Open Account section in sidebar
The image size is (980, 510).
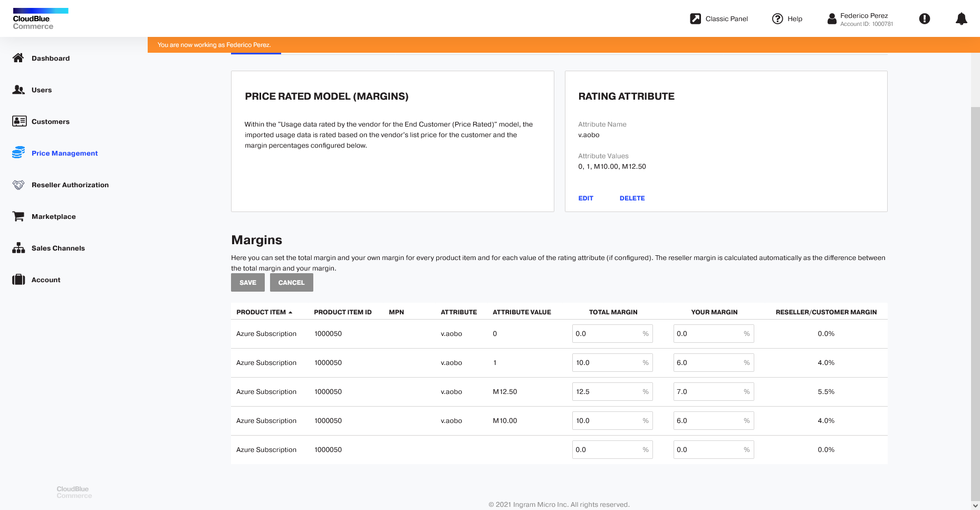46,280
